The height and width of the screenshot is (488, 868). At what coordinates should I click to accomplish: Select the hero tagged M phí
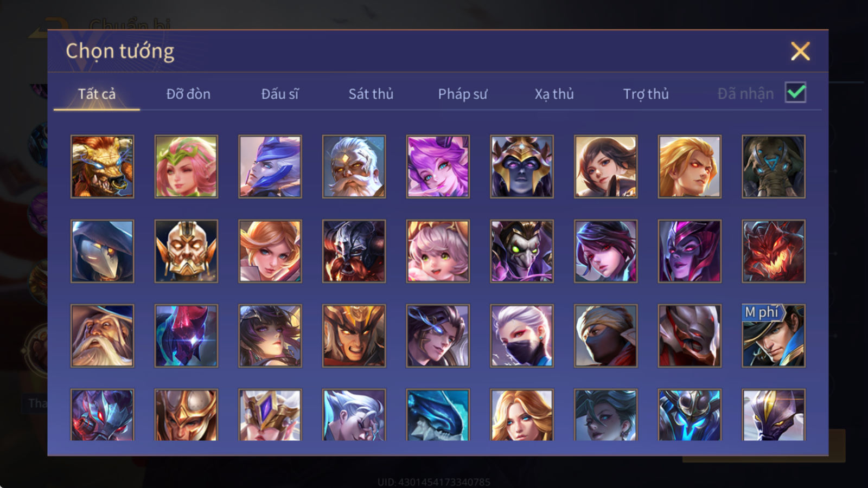(x=774, y=336)
